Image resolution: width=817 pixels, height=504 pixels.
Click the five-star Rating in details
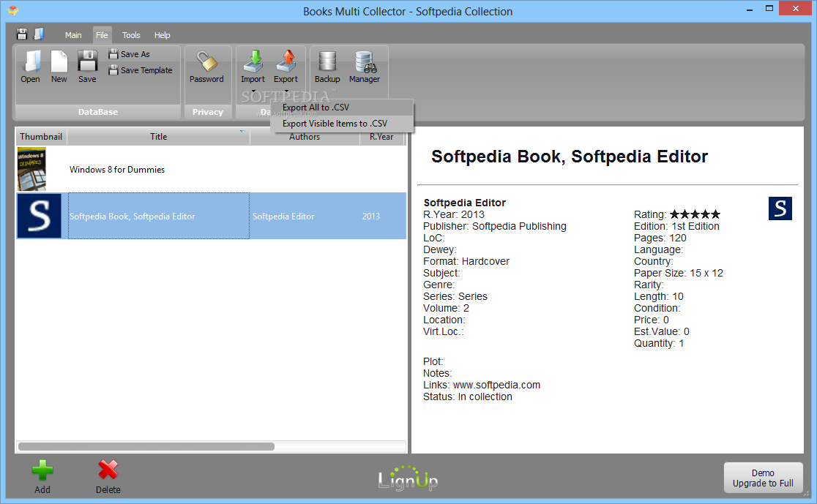(695, 214)
